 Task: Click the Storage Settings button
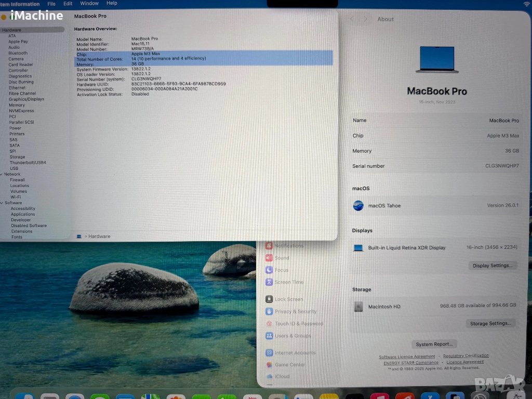pos(490,323)
